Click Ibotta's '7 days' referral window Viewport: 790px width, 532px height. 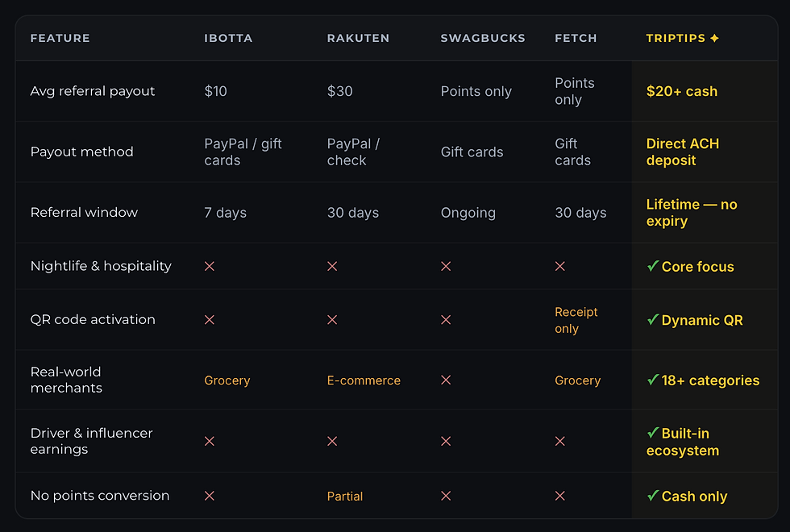click(x=225, y=213)
